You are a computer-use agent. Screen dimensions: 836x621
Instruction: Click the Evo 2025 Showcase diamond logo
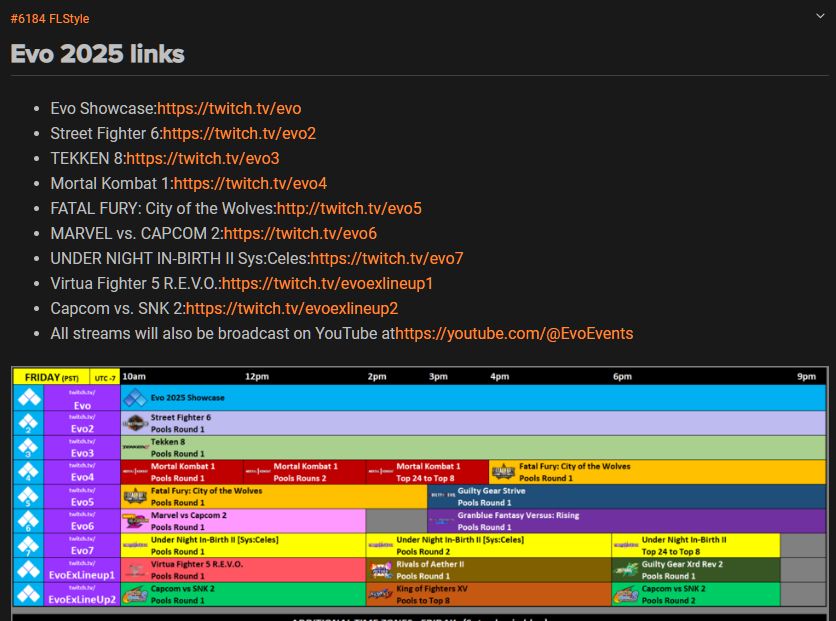pos(135,398)
